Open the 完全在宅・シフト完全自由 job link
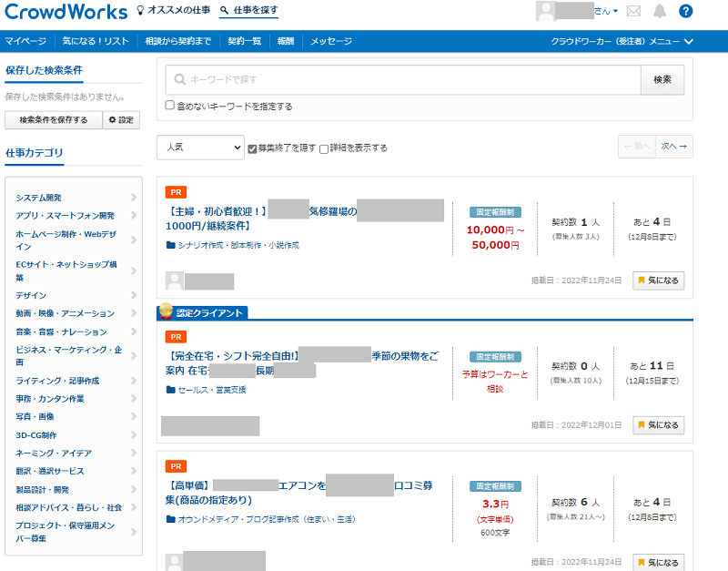The height and width of the screenshot is (571, 728). click(302, 362)
